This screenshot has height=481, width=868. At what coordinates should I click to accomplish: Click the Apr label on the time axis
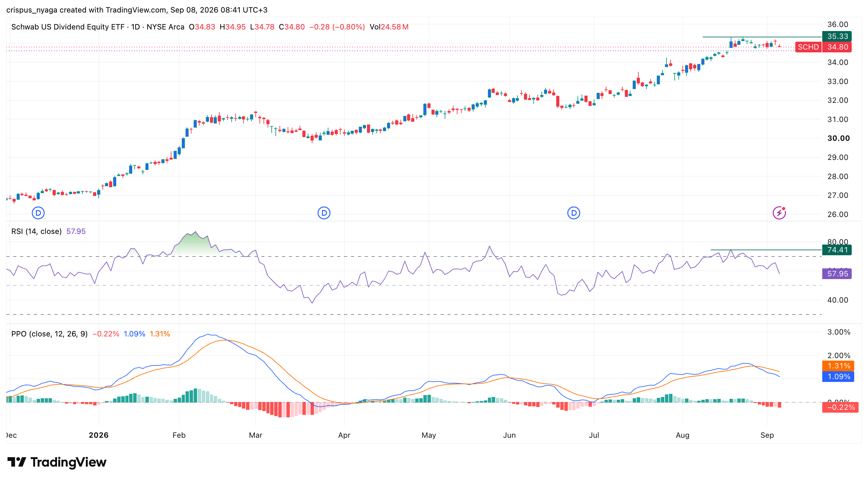coord(344,435)
